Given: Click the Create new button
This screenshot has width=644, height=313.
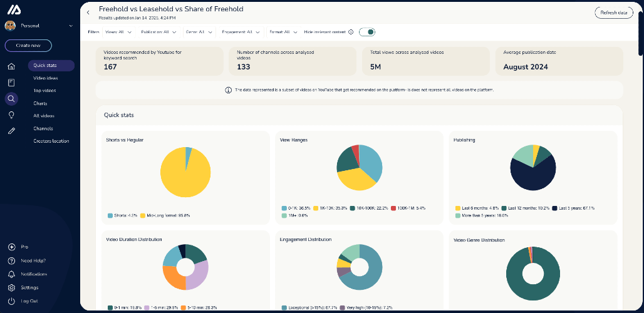Looking at the screenshot, I should [28, 46].
